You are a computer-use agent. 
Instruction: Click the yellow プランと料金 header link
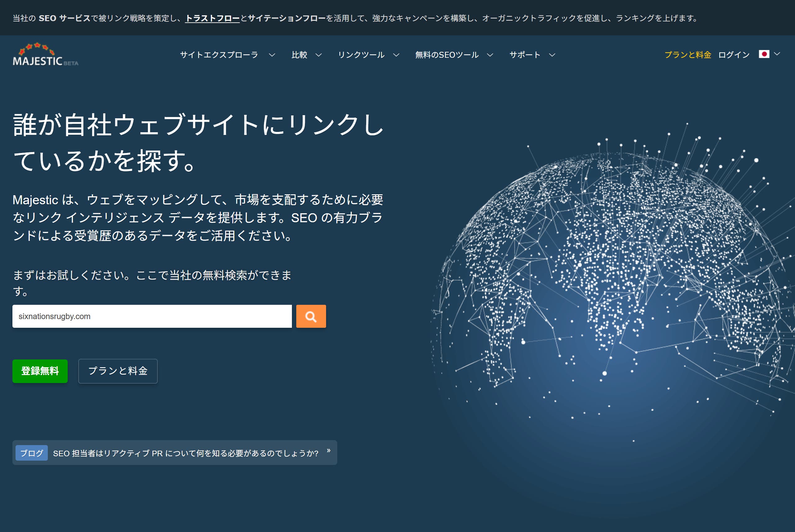[688, 55]
